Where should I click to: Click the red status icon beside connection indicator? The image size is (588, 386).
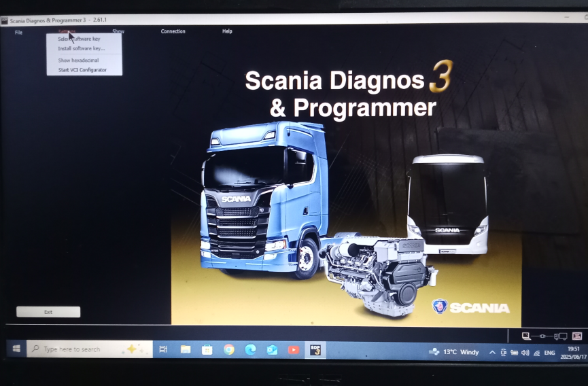click(576, 336)
